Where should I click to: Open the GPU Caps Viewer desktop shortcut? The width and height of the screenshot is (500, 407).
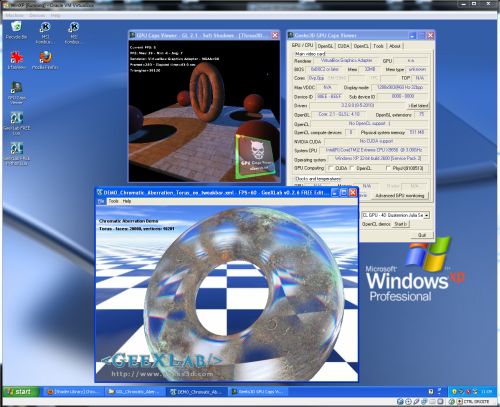(16, 93)
